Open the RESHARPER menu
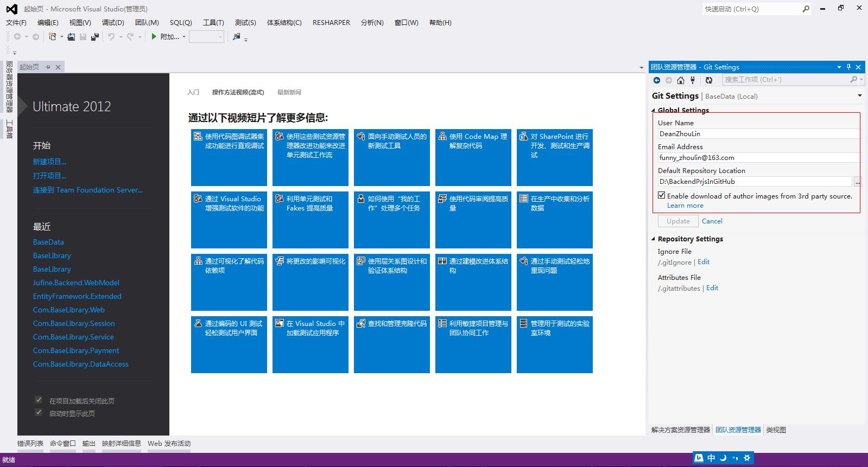Viewport: 868px width, 467px height. [331, 22]
